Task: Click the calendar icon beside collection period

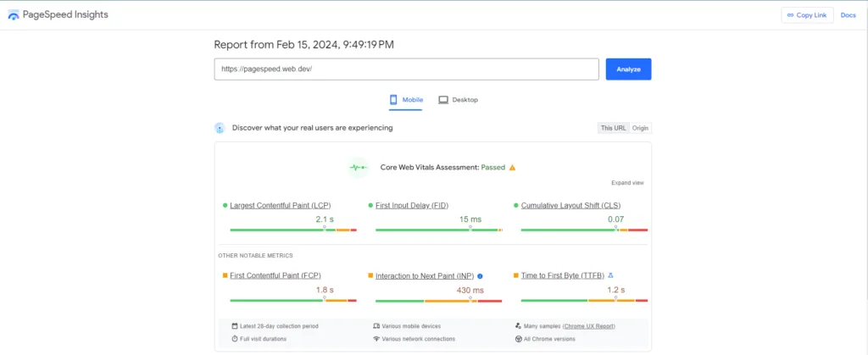Action: point(235,326)
